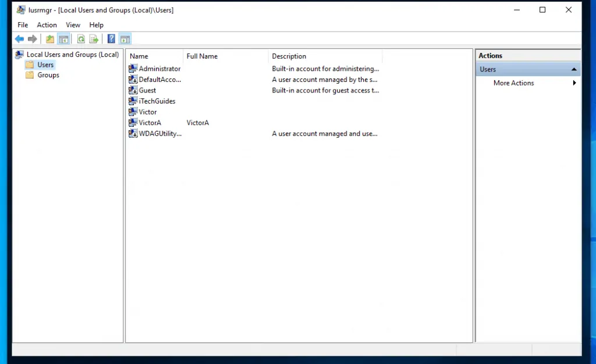Image resolution: width=596 pixels, height=364 pixels.
Task: Open the View menu
Action: point(73,24)
